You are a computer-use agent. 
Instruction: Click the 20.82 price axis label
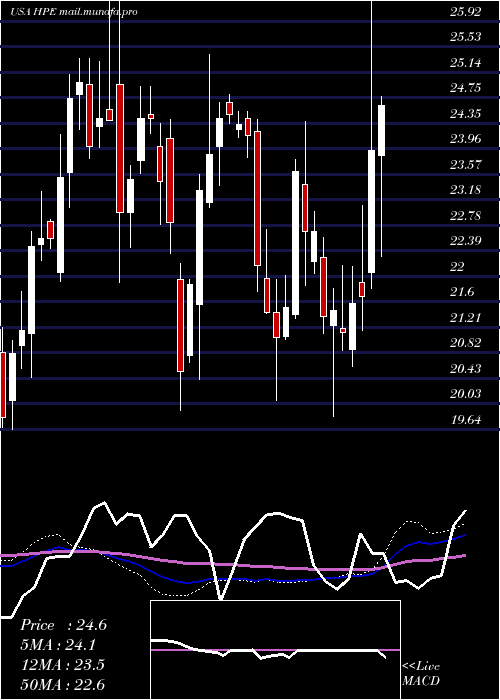click(x=466, y=343)
